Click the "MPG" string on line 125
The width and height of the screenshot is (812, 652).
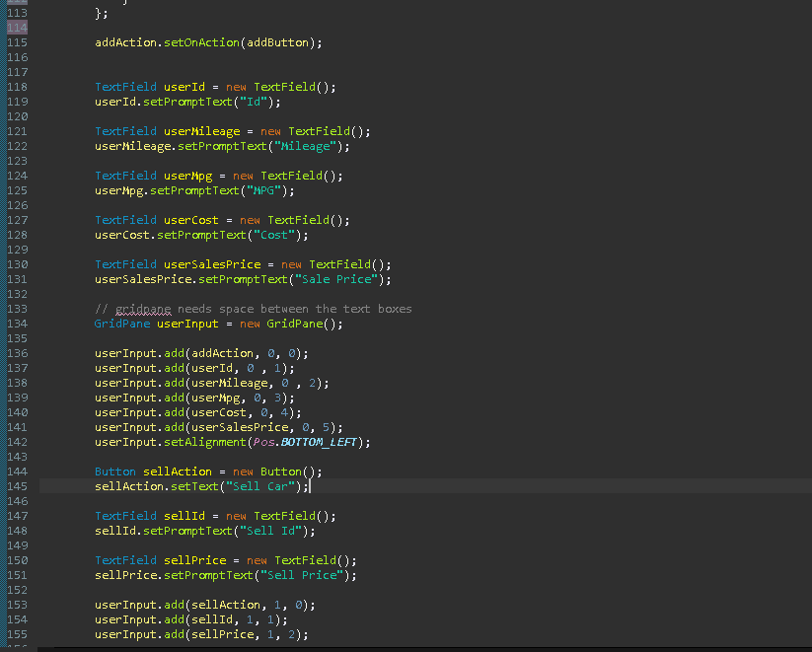click(x=263, y=189)
